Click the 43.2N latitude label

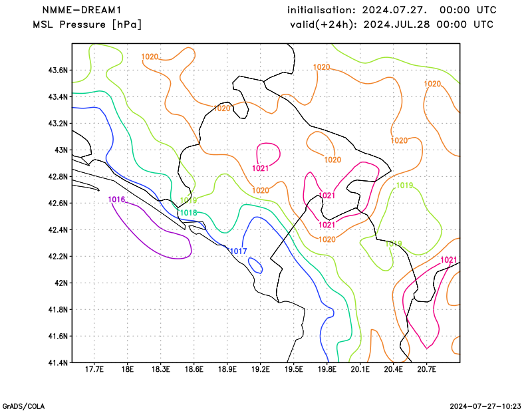(58, 124)
